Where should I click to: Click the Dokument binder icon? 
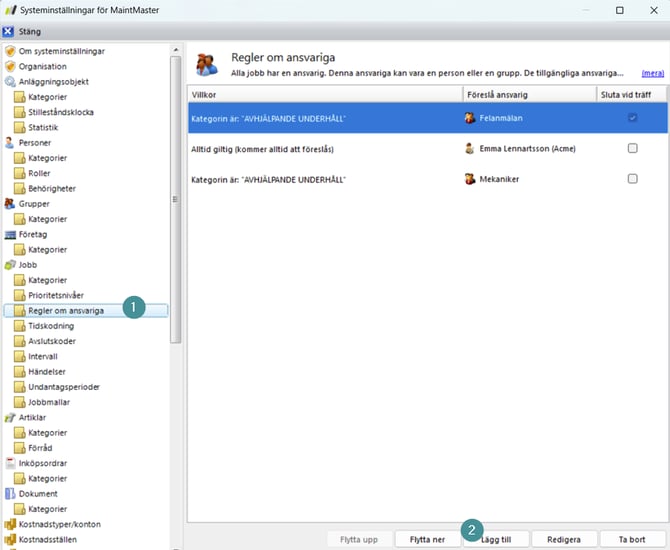10,494
